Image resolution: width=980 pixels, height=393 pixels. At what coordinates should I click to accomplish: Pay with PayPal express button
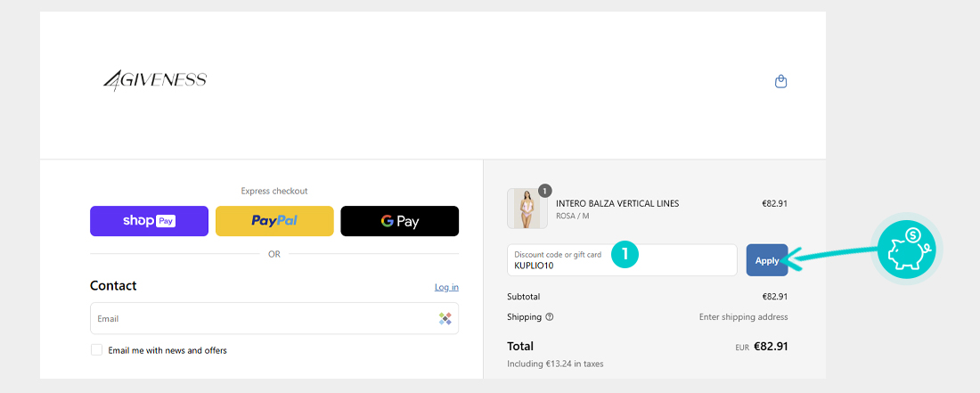point(274,221)
